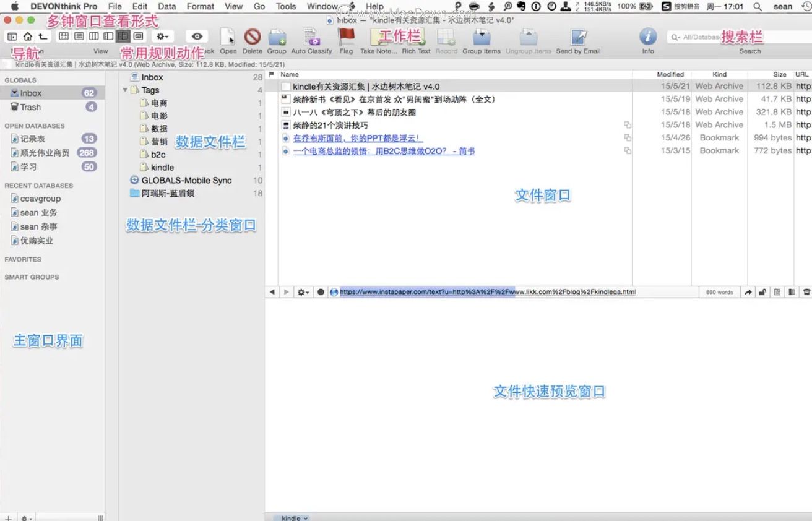Click the book-style icon in the preview bar
This screenshot has height=521, width=812.
click(792, 292)
